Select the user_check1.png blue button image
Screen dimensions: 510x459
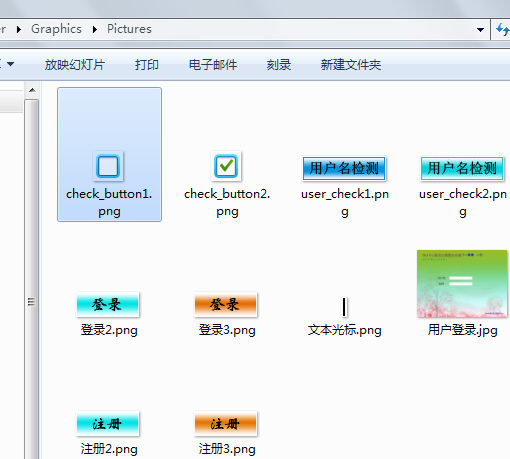click(344, 168)
